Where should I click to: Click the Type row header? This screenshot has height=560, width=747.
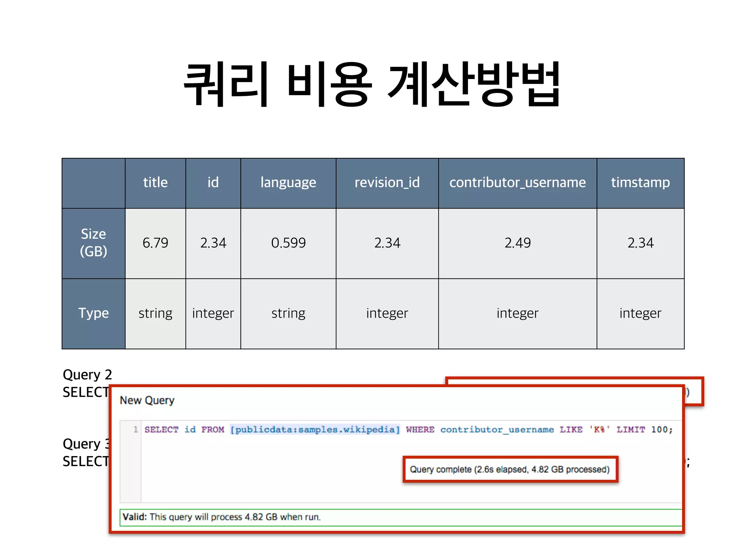click(x=93, y=314)
